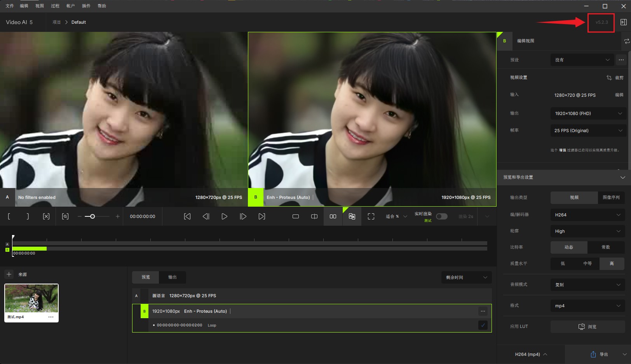Image resolution: width=631 pixels, height=364 pixels.
Task: Switch to the 输出 tab
Action: click(x=172, y=277)
